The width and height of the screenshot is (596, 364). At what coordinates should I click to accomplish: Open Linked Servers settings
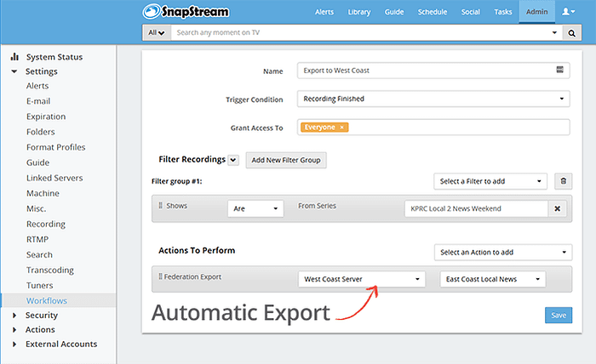click(x=54, y=178)
